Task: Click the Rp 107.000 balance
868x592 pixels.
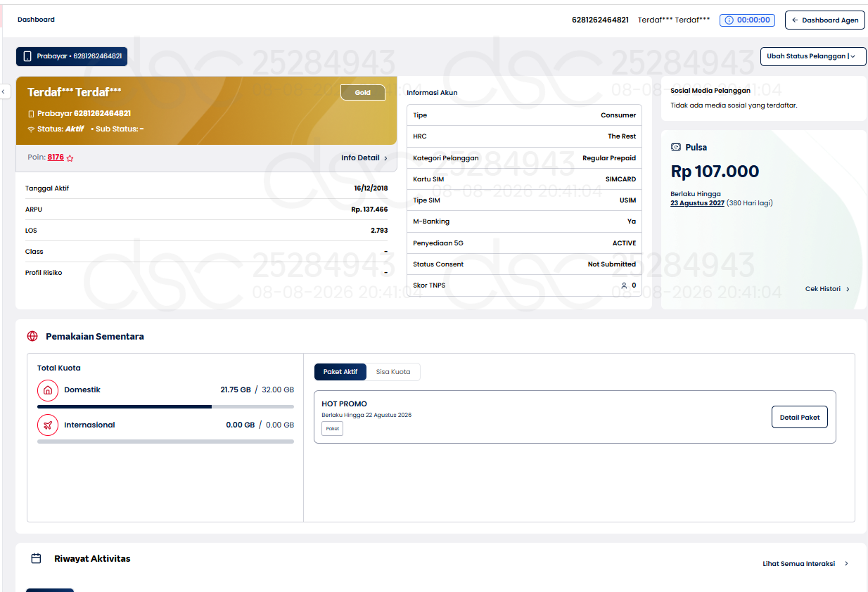Action: click(715, 172)
